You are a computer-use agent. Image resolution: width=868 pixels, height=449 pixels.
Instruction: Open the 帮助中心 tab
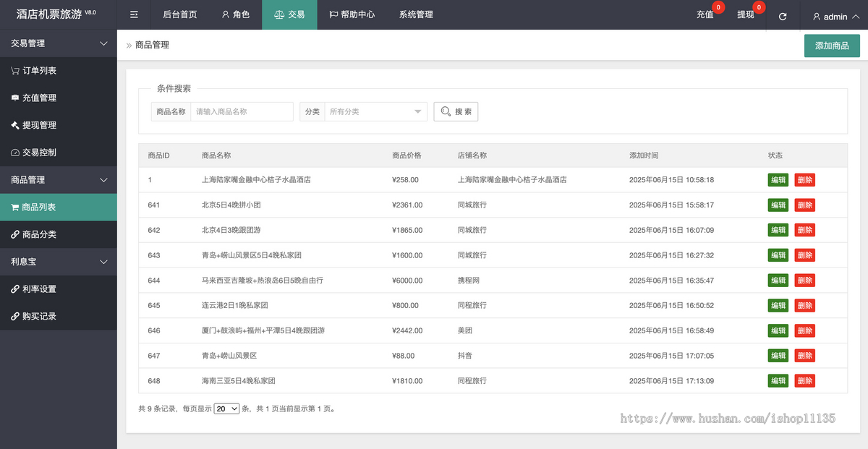352,14
